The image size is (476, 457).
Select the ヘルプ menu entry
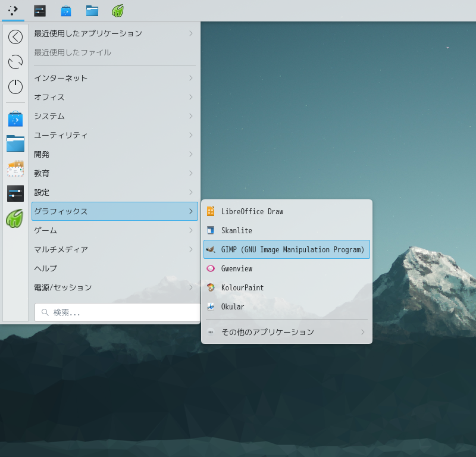115,268
